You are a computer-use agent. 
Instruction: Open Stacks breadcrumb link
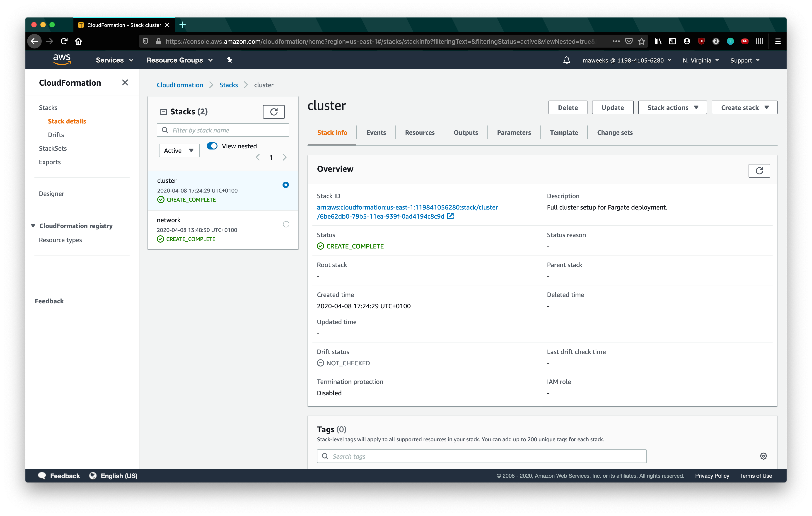pos(228,85)
